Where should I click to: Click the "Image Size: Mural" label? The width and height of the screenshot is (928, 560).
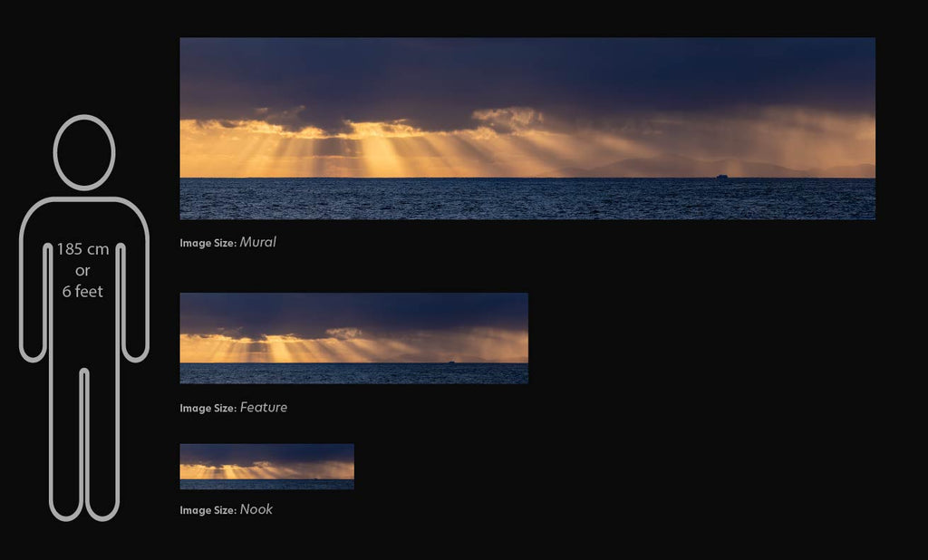227,243
